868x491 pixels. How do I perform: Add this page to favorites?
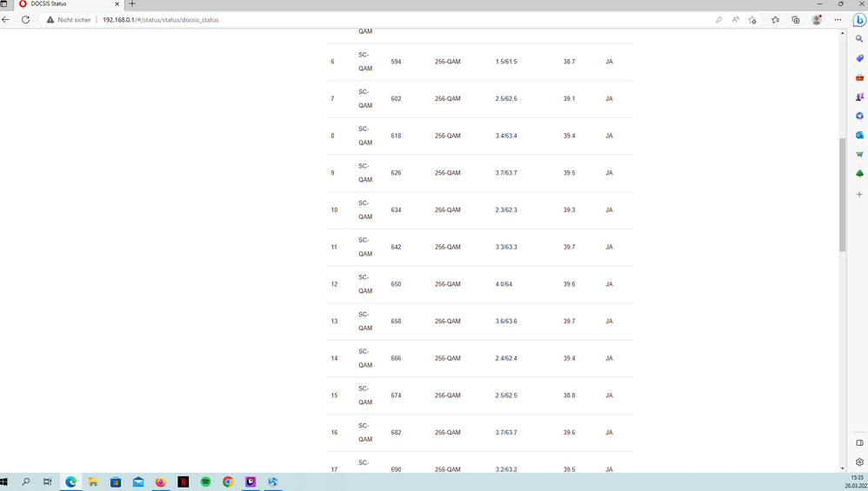(751, 20)
